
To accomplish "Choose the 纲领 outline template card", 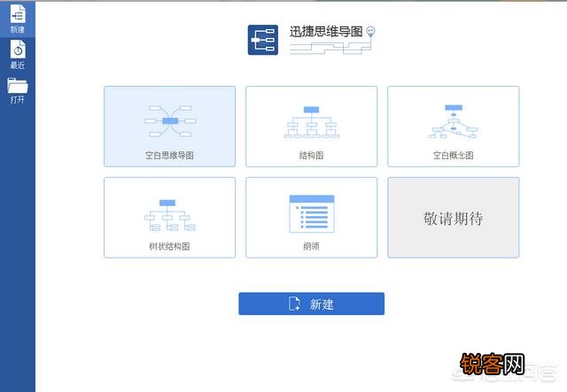I will click(311, 218).
